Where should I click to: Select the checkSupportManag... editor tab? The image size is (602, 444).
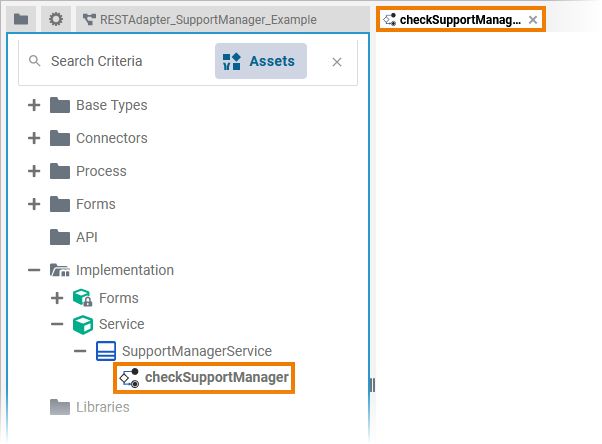(460, 19)
